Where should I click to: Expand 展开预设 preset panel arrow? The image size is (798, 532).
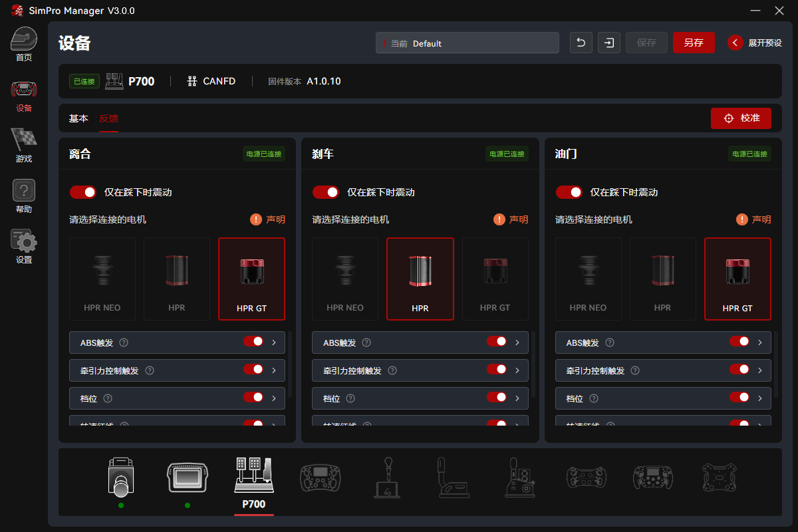click(735, 43)
